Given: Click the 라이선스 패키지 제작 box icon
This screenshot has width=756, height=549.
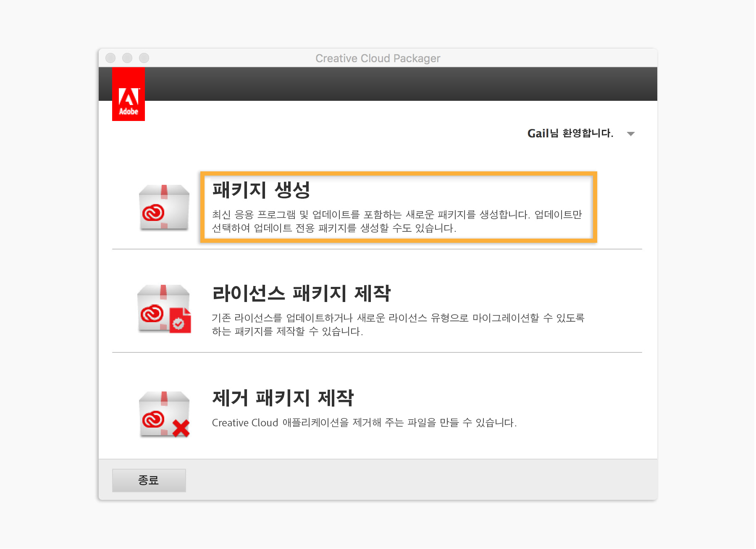Looking at the screenshot, I should coord(164,309).
